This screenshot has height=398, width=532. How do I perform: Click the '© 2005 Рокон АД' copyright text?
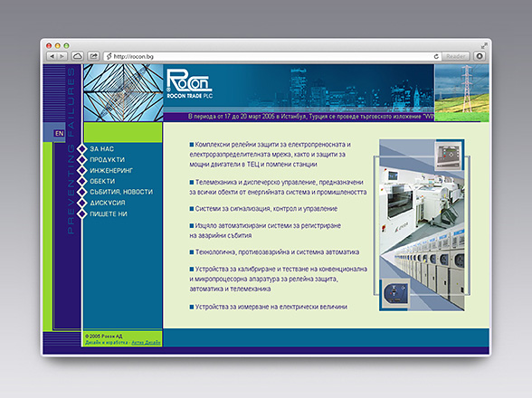click(x=104, y=336)
